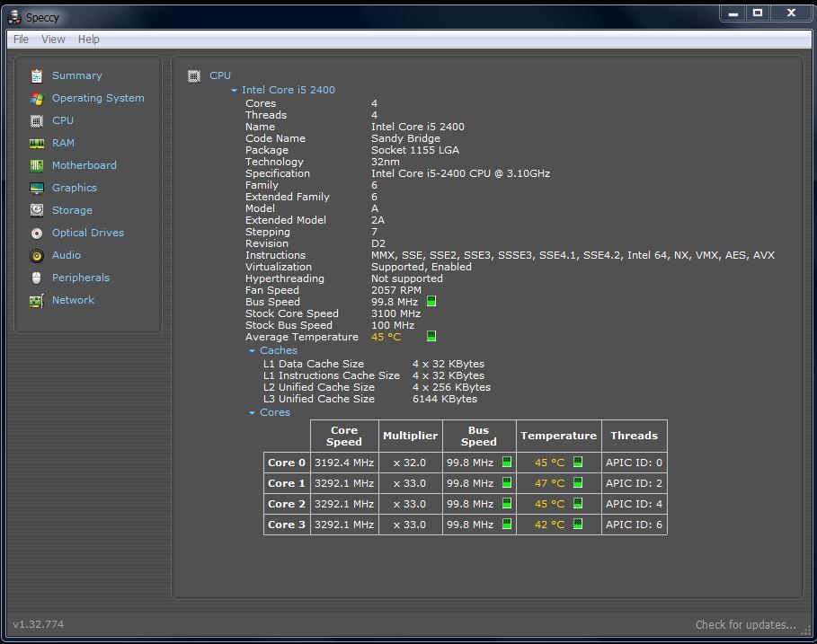Toggle the green indicator next to Average Temperature
Viewport: 817px width, 644px height.
point(431,337)
